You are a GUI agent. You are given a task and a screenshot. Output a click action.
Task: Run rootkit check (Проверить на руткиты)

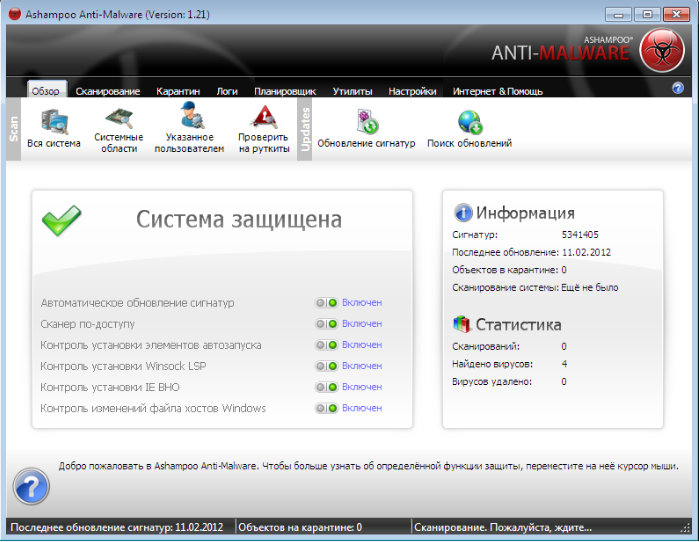click(264, 129)
